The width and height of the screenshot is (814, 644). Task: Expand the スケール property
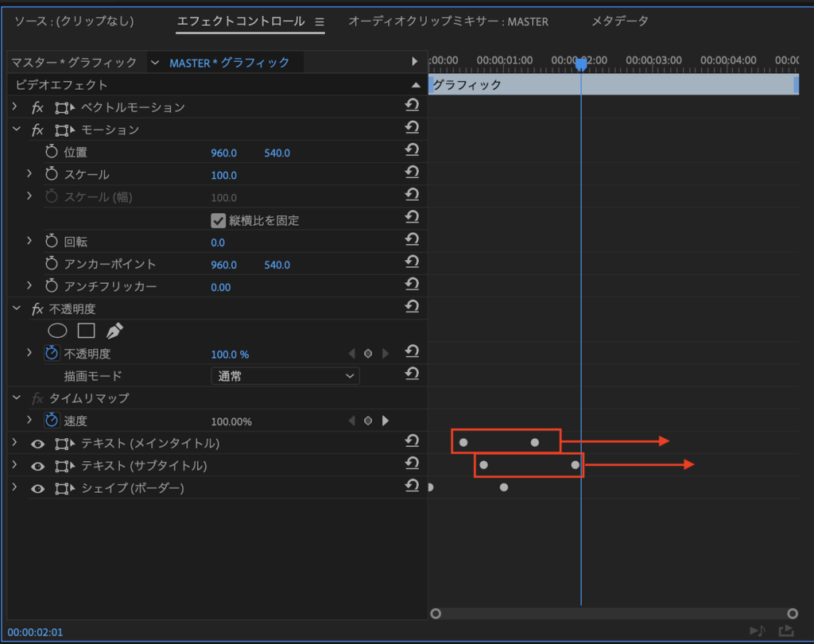[x=29, y=173]
